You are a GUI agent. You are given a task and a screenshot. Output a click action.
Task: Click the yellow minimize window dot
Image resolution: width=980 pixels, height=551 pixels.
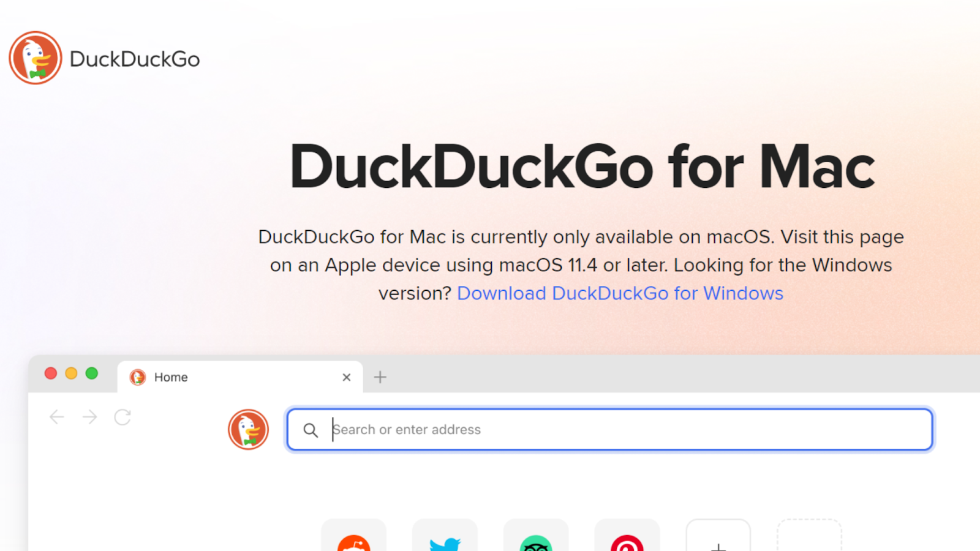(71, 373)
